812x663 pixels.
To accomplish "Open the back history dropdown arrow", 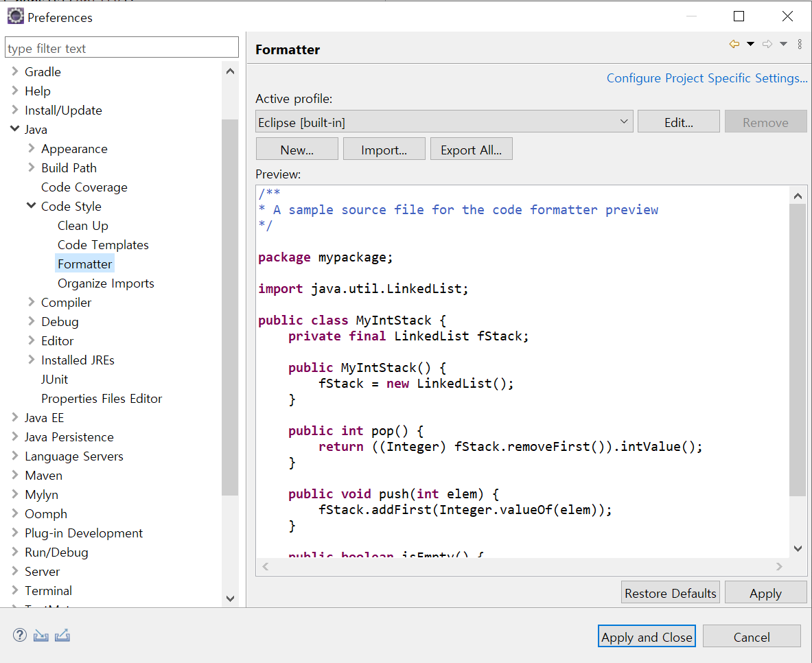I will [x=750, y=44].
